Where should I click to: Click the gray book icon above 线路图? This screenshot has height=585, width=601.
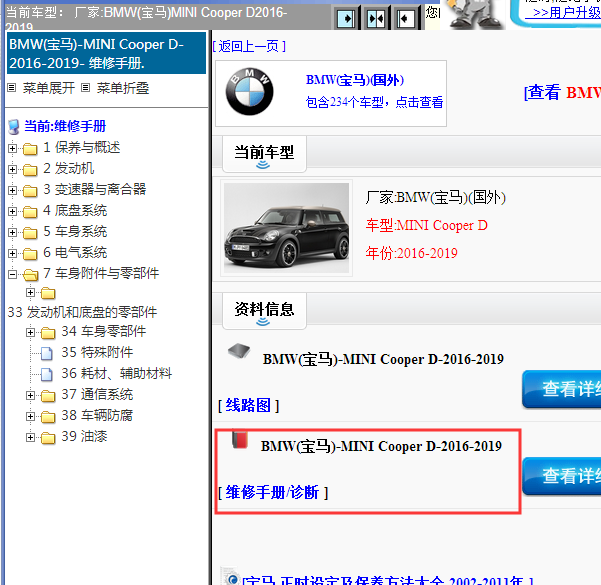pyautogui.click(x=239, y=350)
